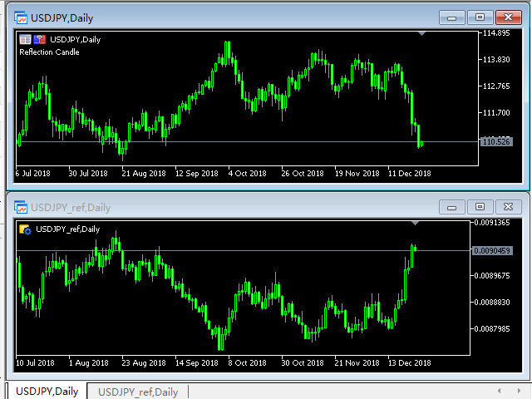
Task: Click the Reflection Candle indicator label
Action: pos(49,52)
